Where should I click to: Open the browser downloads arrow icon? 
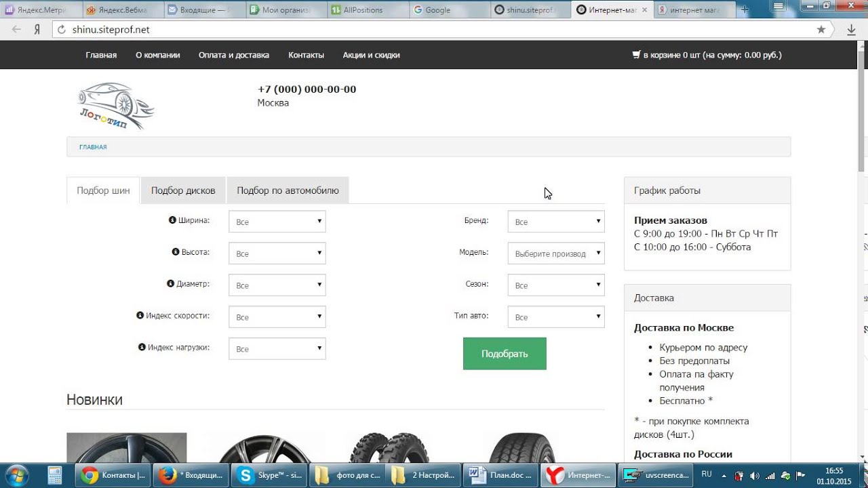tap(852, 30)
